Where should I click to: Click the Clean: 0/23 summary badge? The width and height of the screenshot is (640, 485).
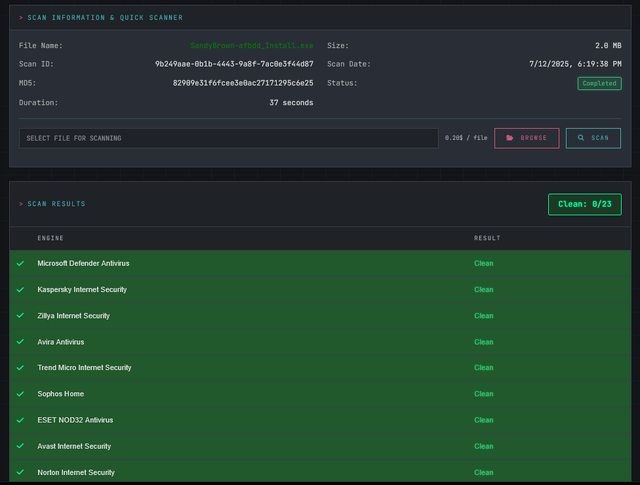(584, 204)
